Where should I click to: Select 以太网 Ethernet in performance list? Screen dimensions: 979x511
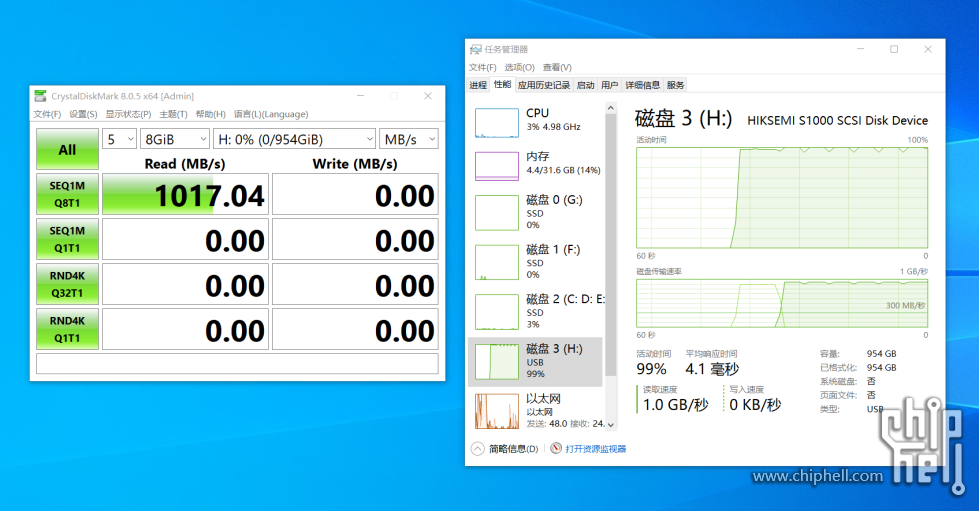(536, 410)
